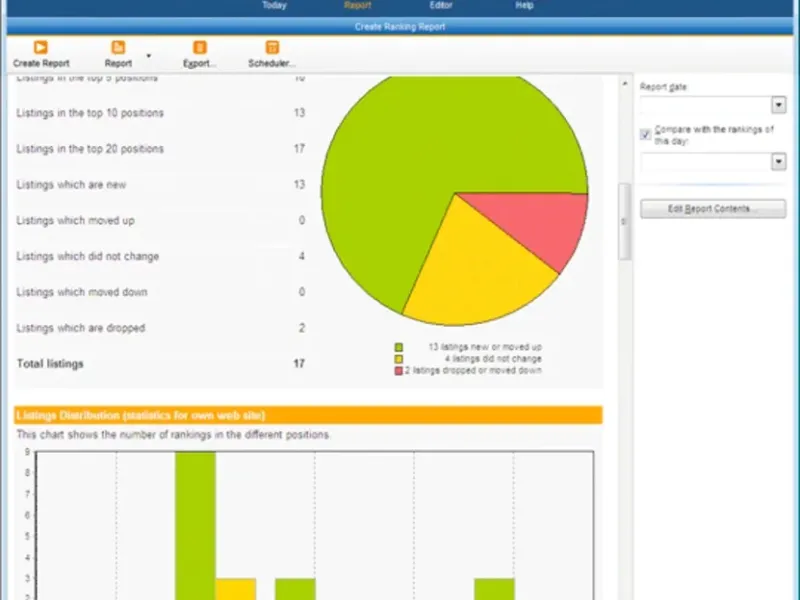The image size is (800, 600).
Task: Click 'Listings which moved up' text
Action: click(x=76, y=220)
